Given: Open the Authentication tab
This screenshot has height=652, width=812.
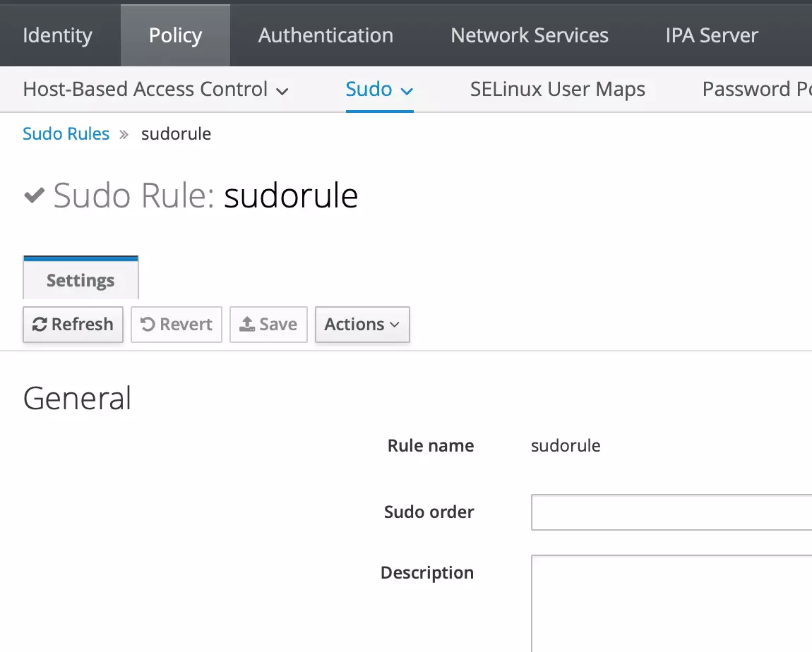Looking at the screenshot, I should click(x=326, y=35).
